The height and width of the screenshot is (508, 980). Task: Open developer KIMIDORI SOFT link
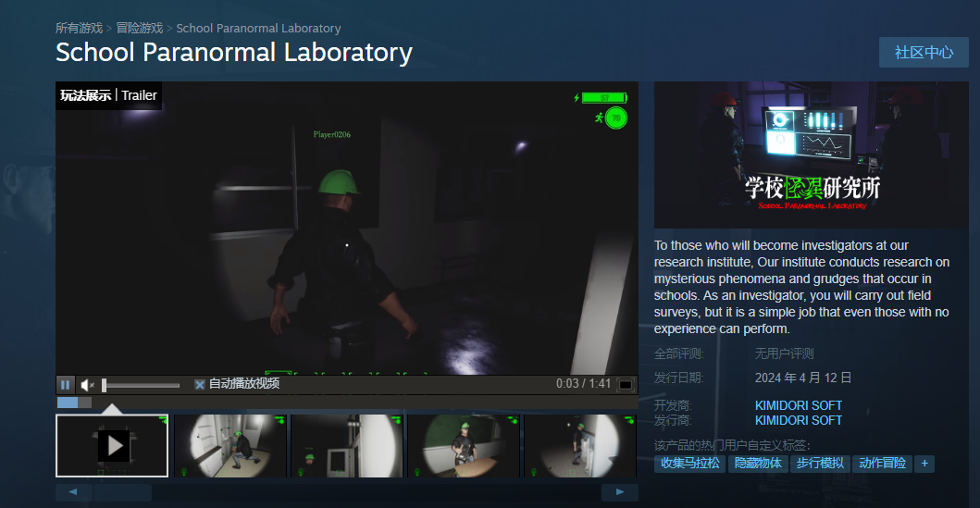coord(798,405)
